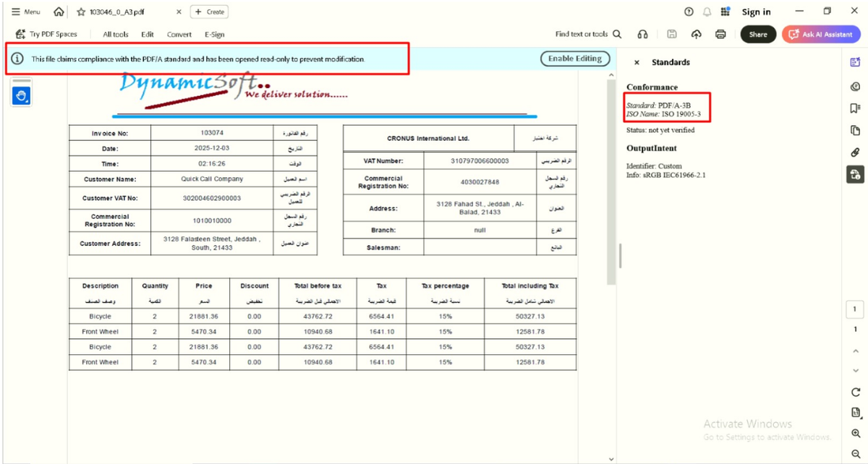Open the Attachments paperclip panel icon
The width and height of the screenshot is (868, 464).
point(855,152)
